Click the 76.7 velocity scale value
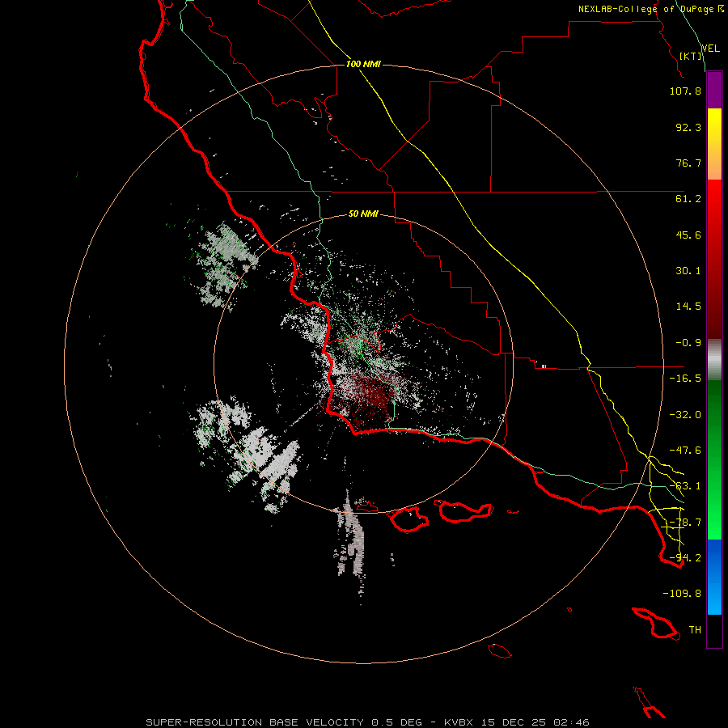Screen dimensions: 728x728 point(688,163)
